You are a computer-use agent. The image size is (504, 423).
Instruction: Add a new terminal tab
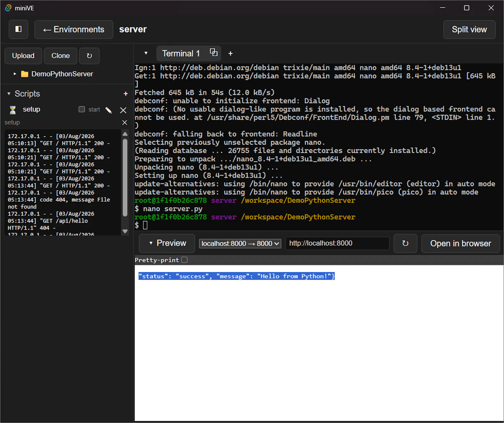[x=231, y=54]
